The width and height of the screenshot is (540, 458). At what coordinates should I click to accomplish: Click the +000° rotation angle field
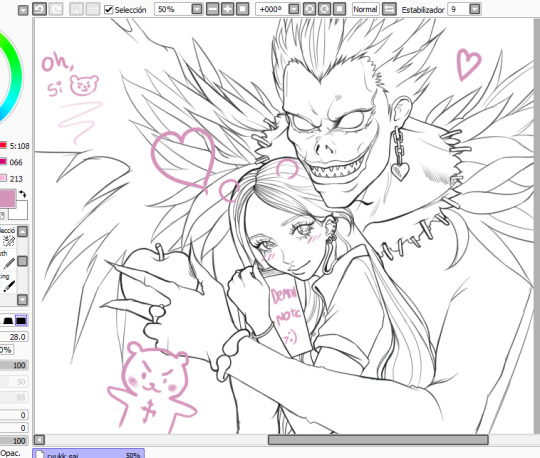(271, 9)
